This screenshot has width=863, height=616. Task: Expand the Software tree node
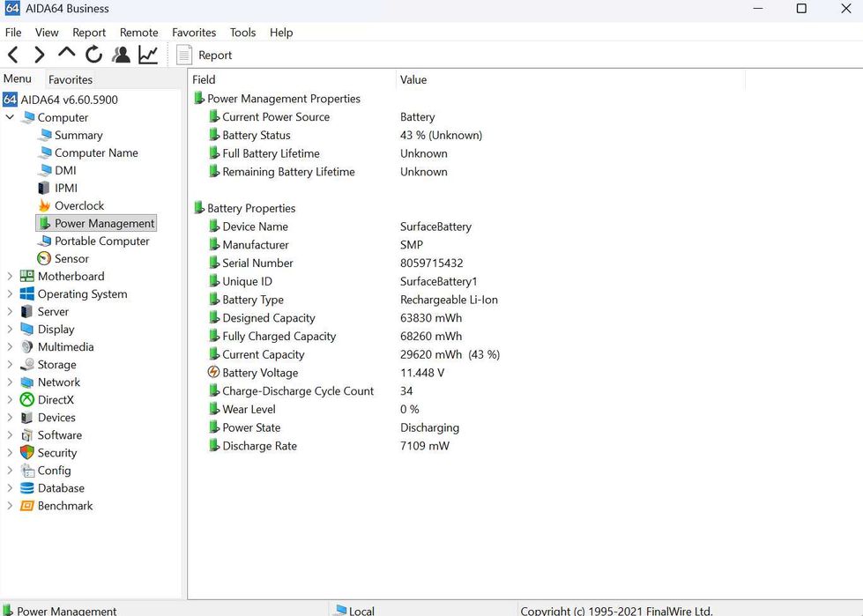click(10, 435)
